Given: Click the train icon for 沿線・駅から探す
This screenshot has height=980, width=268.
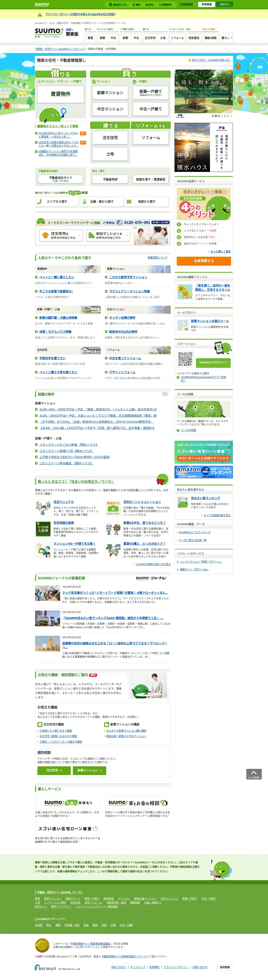Looking at the screenshot, I should pos(84,202).
